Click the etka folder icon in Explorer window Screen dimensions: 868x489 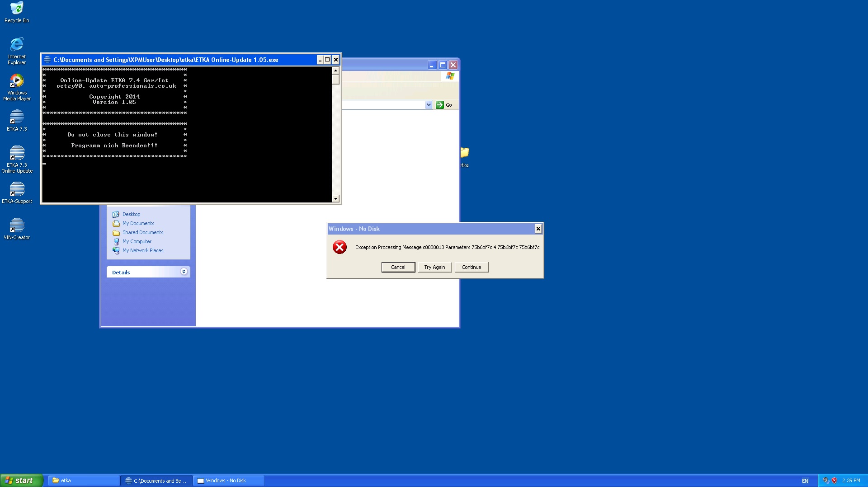pos(465,152)
